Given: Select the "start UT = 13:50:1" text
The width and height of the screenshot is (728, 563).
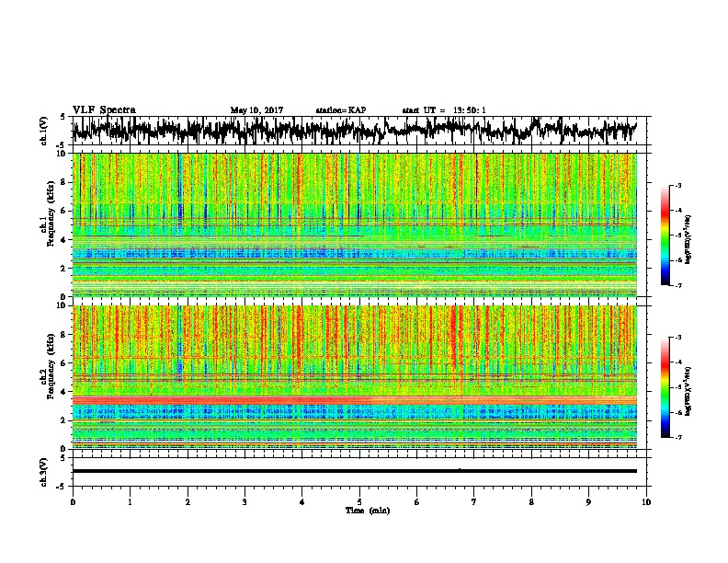Looking at the screenshot, I should click(x=444, y=110).
